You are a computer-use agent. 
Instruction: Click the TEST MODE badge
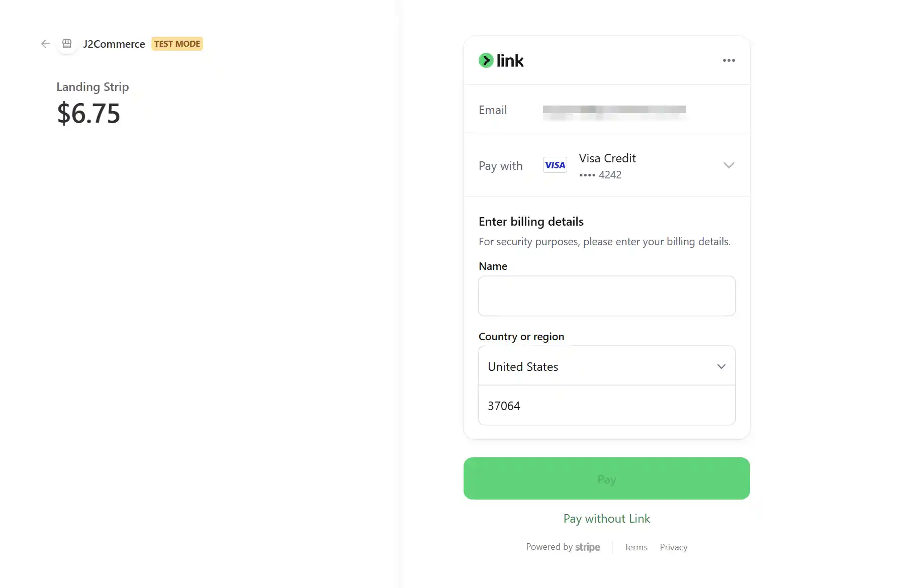coord(177,44)
